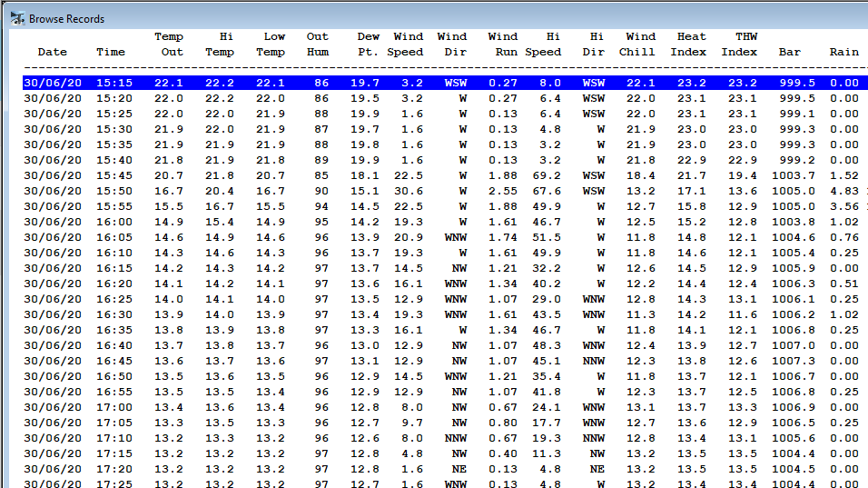Click the Wind Dir column header

coord(452,45)
